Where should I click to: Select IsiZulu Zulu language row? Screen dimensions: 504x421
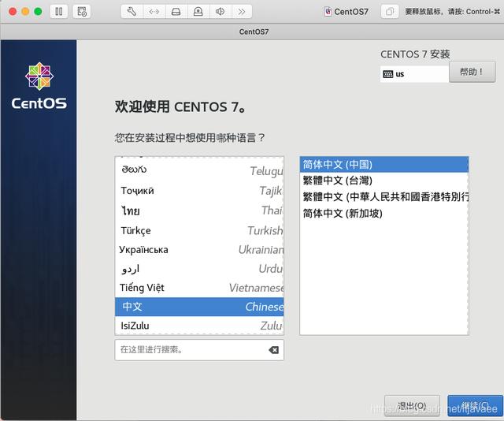pyautogui.click(x=199, y=326)
